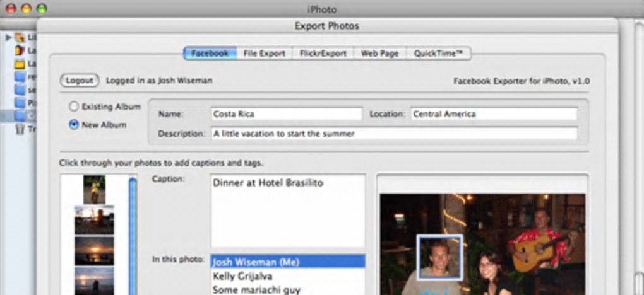This screenshot has width=644, height=295.
Task: Minimize iPhoto using the yellow button
Action: coord(27,8)
